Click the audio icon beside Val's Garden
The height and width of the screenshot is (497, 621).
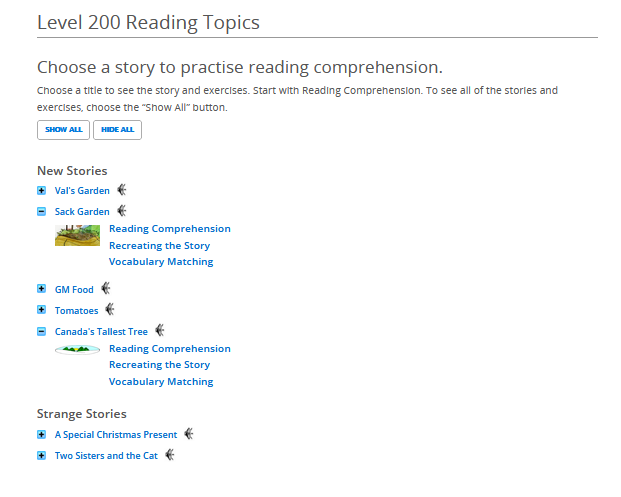[121, 189]
